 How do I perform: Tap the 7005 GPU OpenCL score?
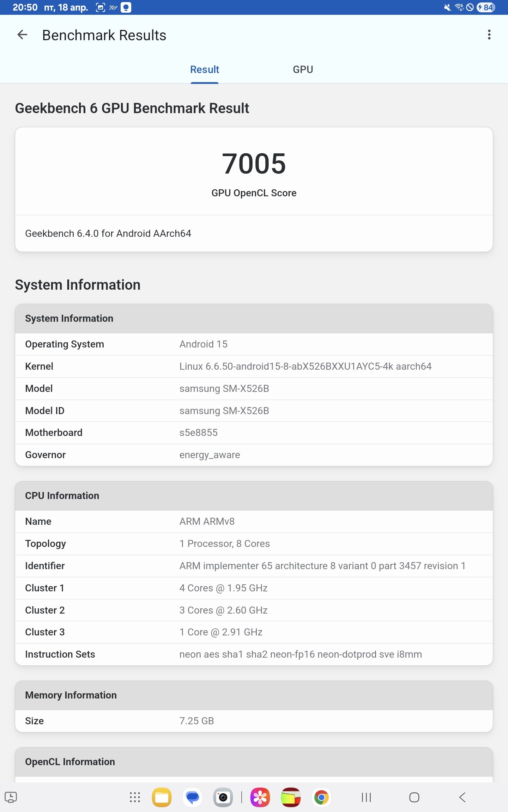point(254,164)
